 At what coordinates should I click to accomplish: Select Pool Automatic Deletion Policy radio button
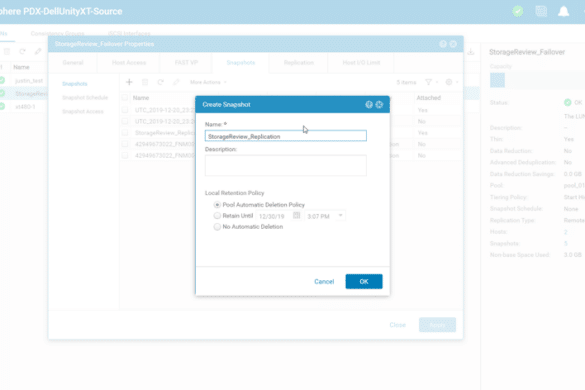click(x=217, y=205)
